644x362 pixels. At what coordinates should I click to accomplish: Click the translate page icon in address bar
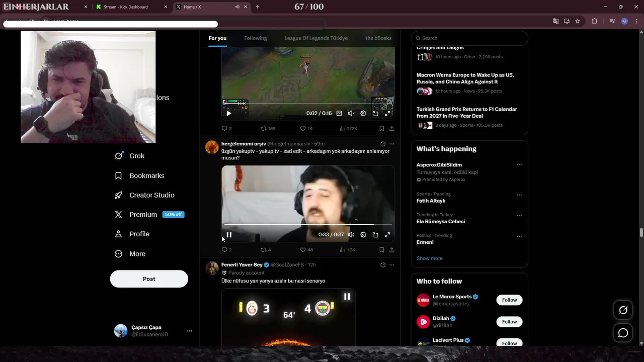[556, 21]
